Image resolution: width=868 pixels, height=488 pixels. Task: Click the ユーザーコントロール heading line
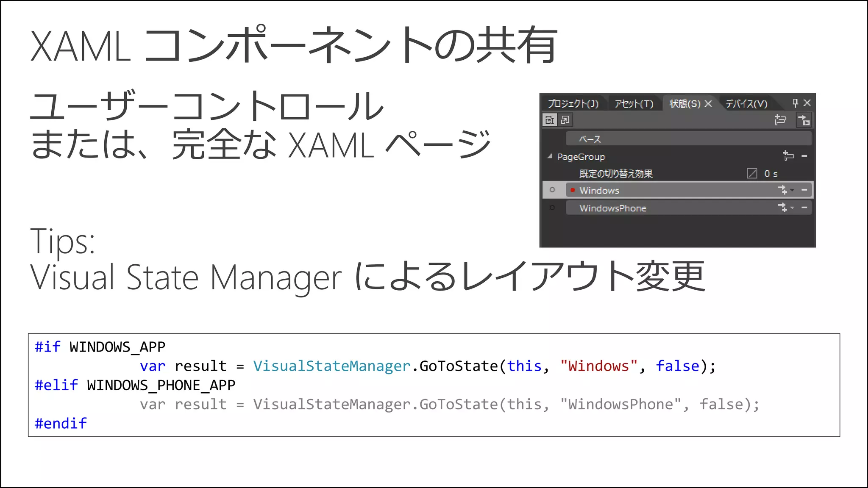pyautogui.click(x=207, y=106)
